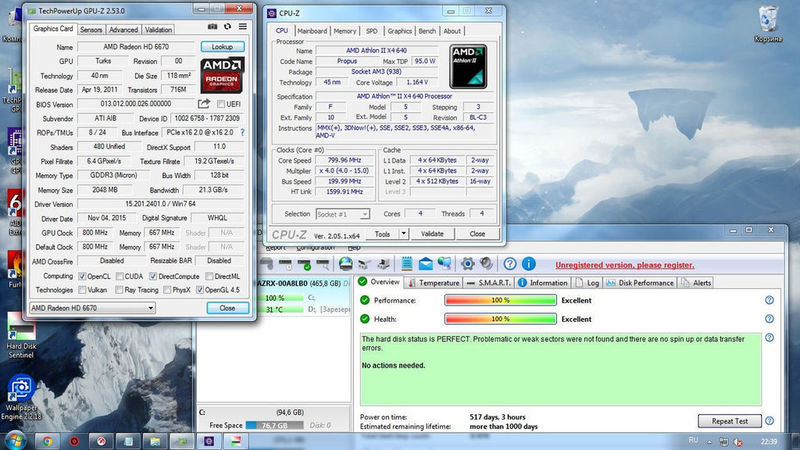Open the AMD Radeon HD 6670 GPU dropdown
The image size is (800, 450).
point(92,308)
